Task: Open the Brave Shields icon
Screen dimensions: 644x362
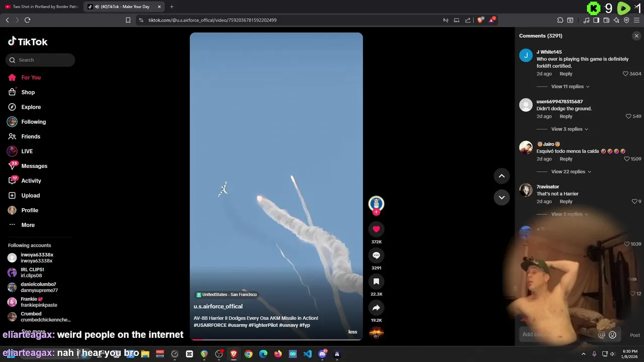Action: click(x=480, y=20)
